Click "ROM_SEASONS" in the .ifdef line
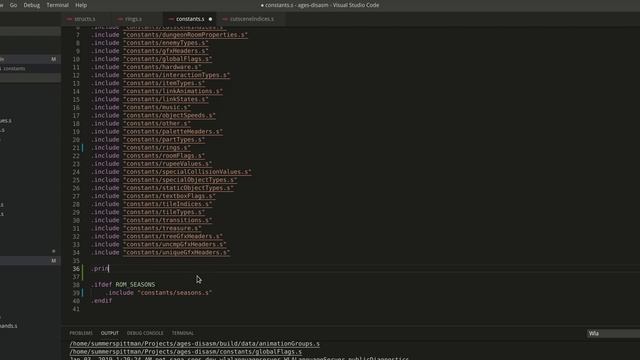The image size is (640, 360). point(135,284)
